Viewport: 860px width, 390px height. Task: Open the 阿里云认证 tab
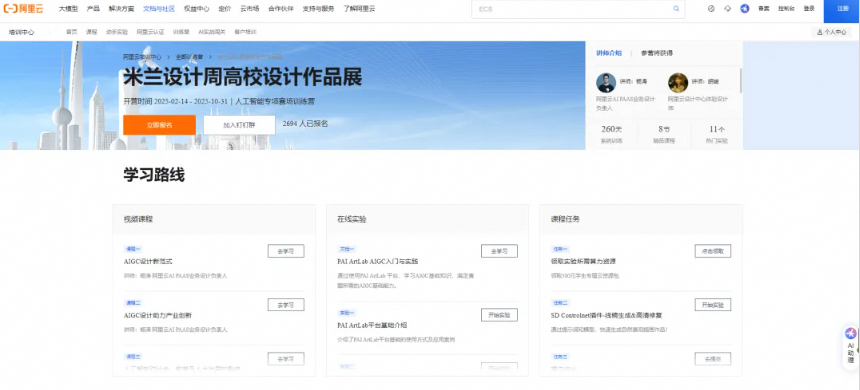pyautogui.click(x=150, y=32)
